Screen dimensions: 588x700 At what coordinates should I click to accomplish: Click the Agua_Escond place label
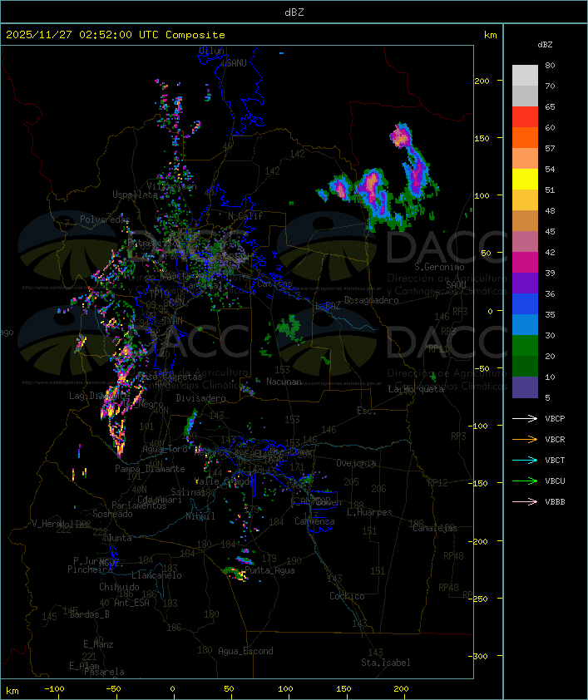245,651
